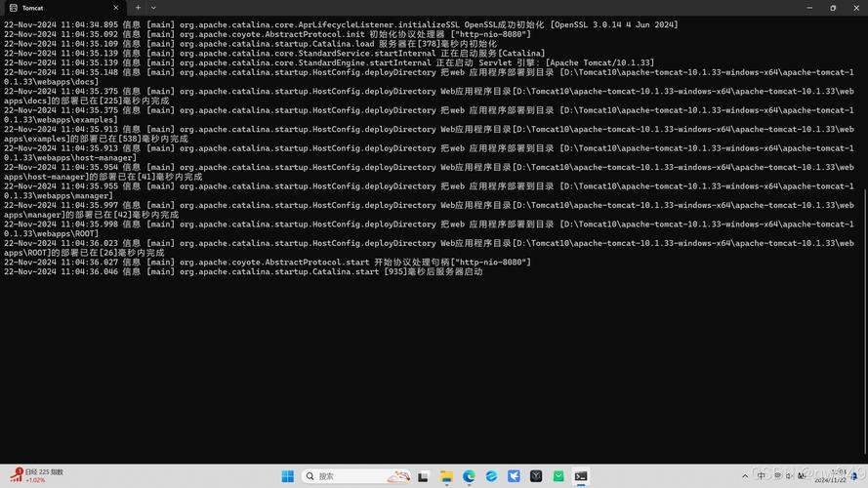Viewport: 868px width, 488px height.
Task: Launch File Explorer from the taskbar
Action: (446, 476)
